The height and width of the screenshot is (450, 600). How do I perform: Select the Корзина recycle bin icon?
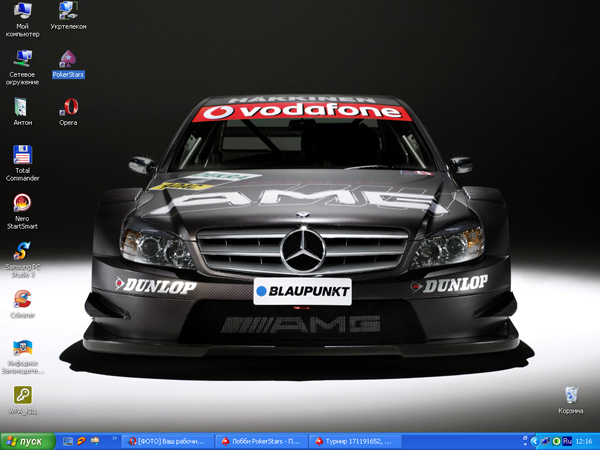[x=570, y=394]
